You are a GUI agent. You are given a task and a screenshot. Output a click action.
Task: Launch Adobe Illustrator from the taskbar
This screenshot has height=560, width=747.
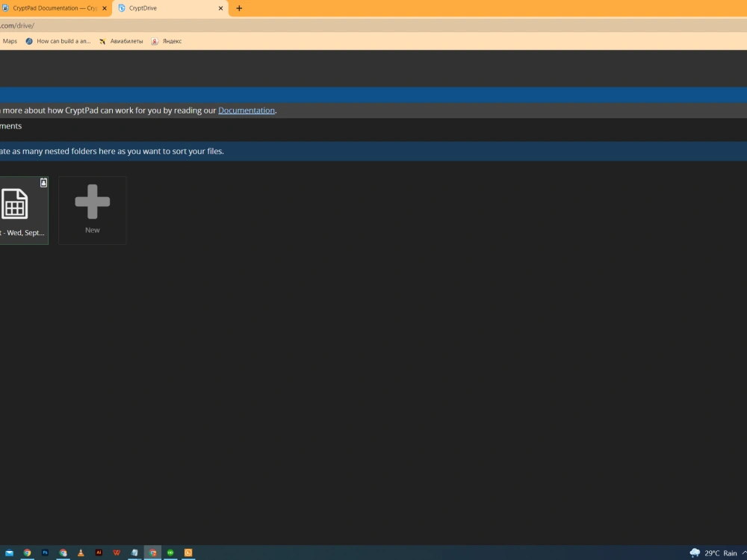99,553
